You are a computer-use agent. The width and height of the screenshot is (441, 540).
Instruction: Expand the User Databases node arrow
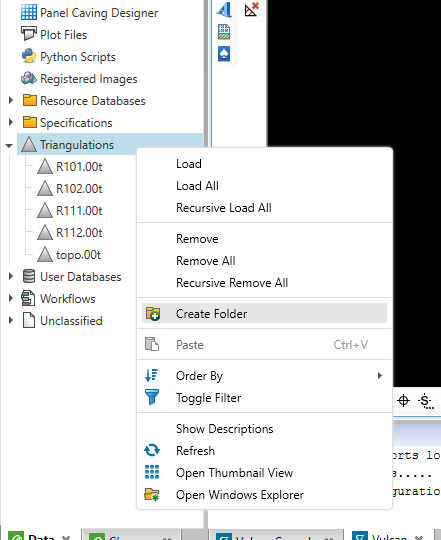[11, 277]
